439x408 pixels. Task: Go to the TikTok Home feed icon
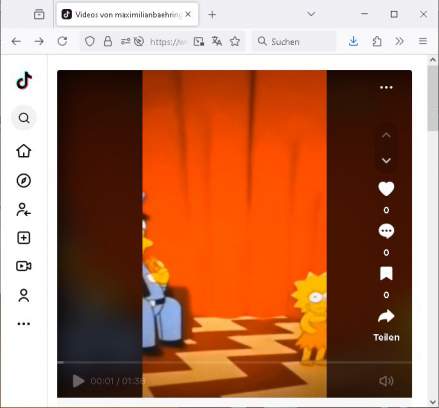click(24, 151)
